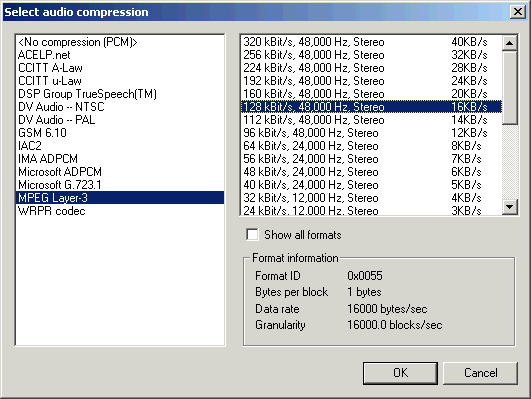Select '<No compression (PCM)>' codec
This screenshot has height=399, width=531.
[120, 42]
